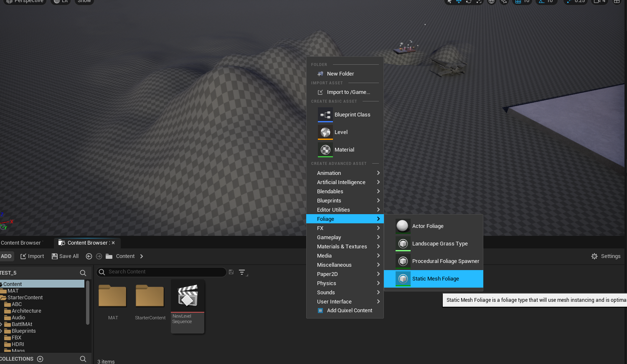
Task: Open viewport layout options grid icon
Action: coord(617,1)
